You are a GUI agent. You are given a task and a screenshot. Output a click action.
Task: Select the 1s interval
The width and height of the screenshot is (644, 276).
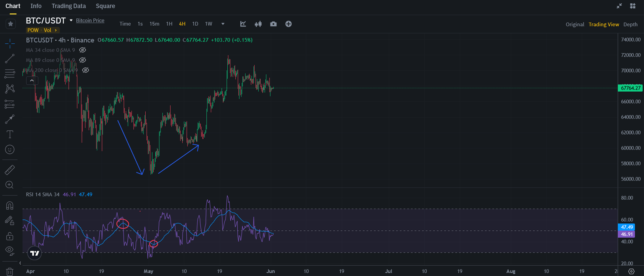(140, 24)
